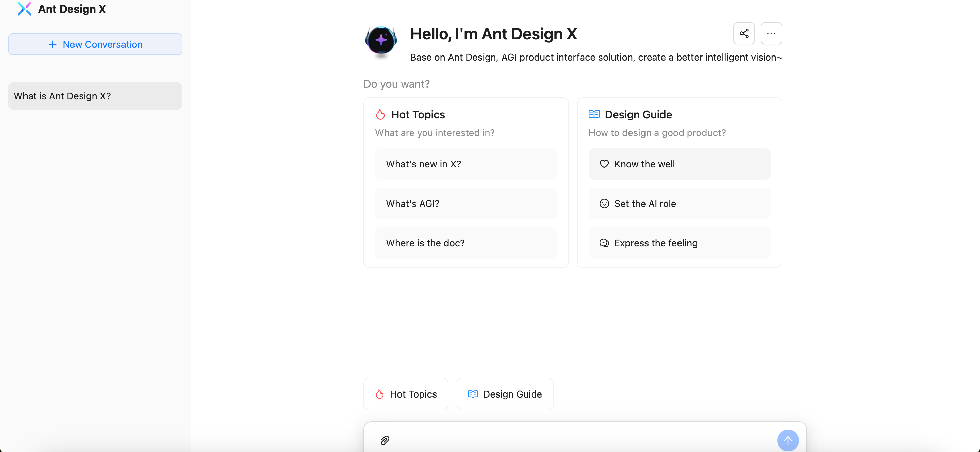Choose the smiley Set the AI role prompt
The width and height of the screenshot is (980, 452).
tap(679, 204)
